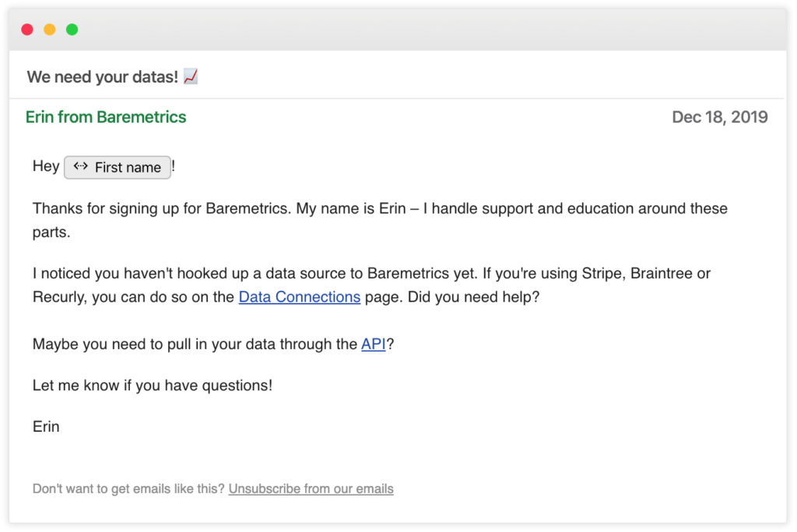This screenshot has height=532, width=797.
Task: Click the Erin signature at the email end
Action: click(x=47, y=427)
